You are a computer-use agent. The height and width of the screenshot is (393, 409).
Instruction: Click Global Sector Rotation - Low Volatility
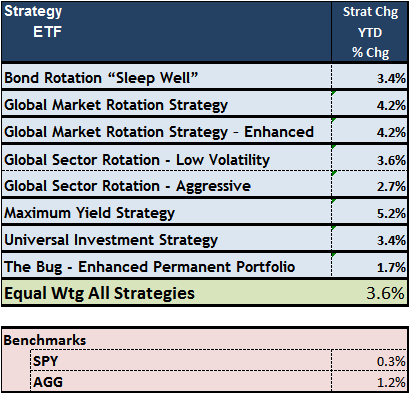point(167,159)
